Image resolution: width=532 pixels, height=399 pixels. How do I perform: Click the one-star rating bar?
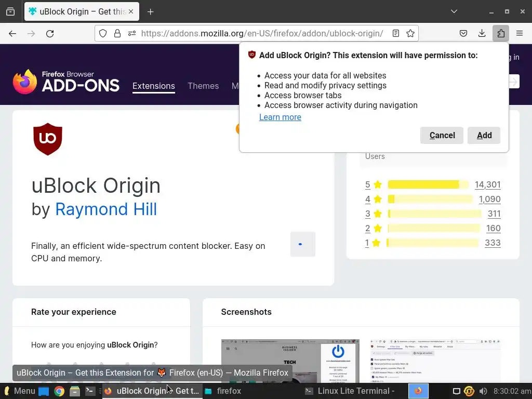tap(432, 243)
